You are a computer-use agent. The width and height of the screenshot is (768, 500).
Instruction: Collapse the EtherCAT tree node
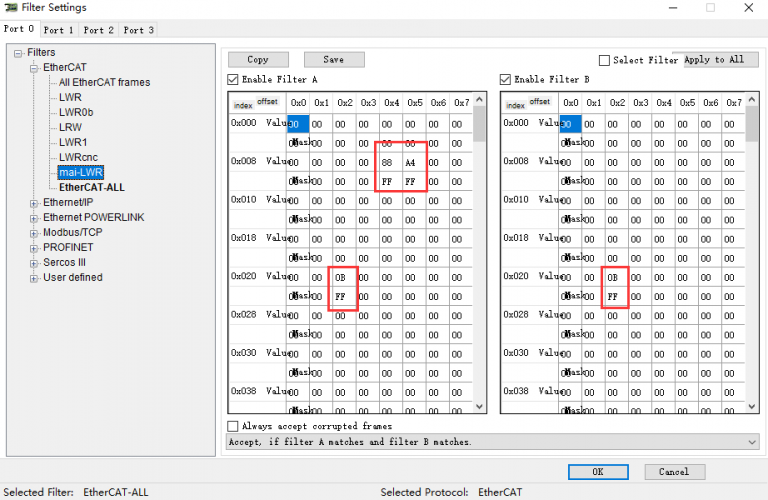pos(34,67)
